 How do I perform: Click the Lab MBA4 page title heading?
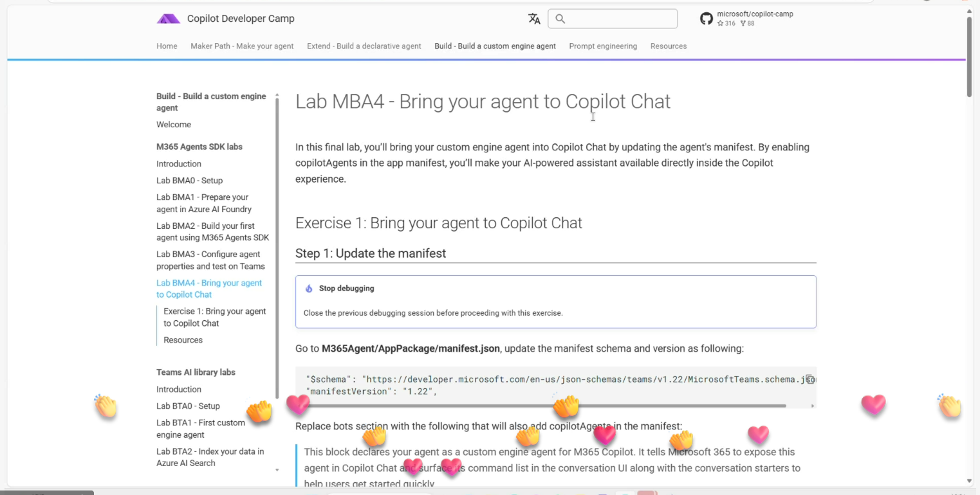click(x=483, y=102)
